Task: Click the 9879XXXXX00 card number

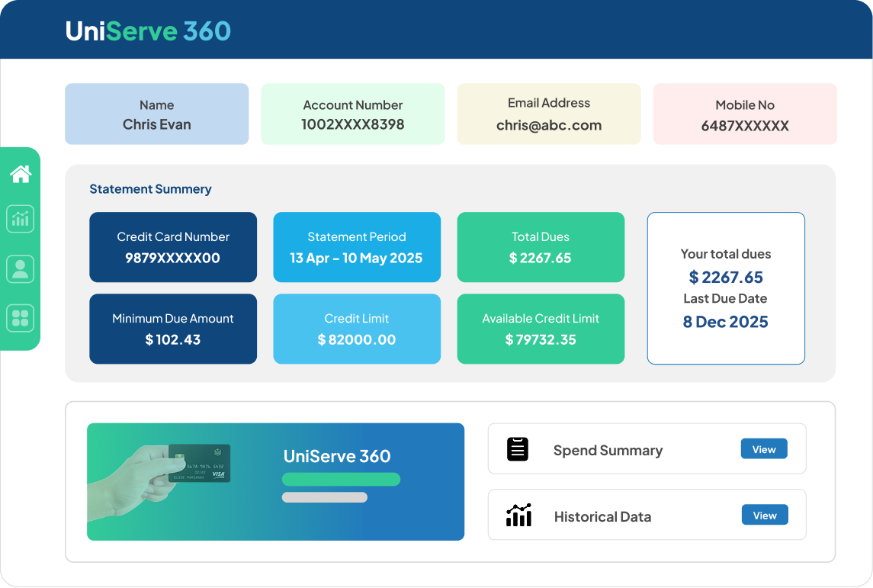Action: click(x=172, y=258)
